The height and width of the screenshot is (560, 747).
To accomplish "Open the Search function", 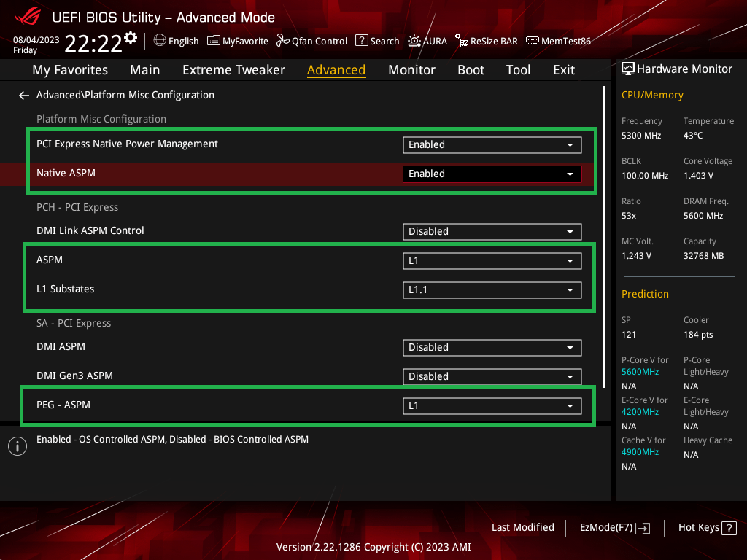I will pos(377,41).
